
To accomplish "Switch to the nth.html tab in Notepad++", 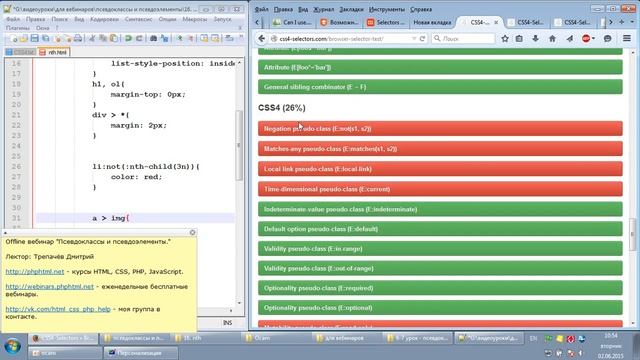I will coord(53,52).
